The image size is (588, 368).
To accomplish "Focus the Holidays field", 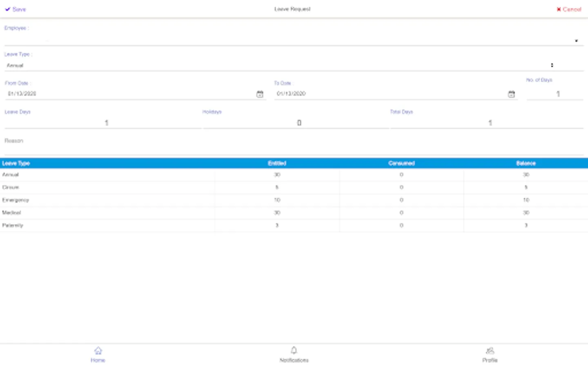I will [296, 123].
